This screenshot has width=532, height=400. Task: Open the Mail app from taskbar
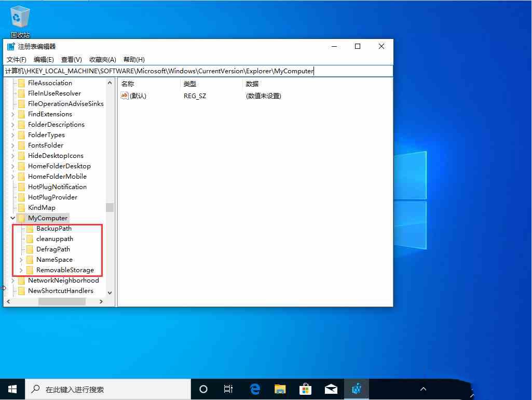click(x=331, y=389)
